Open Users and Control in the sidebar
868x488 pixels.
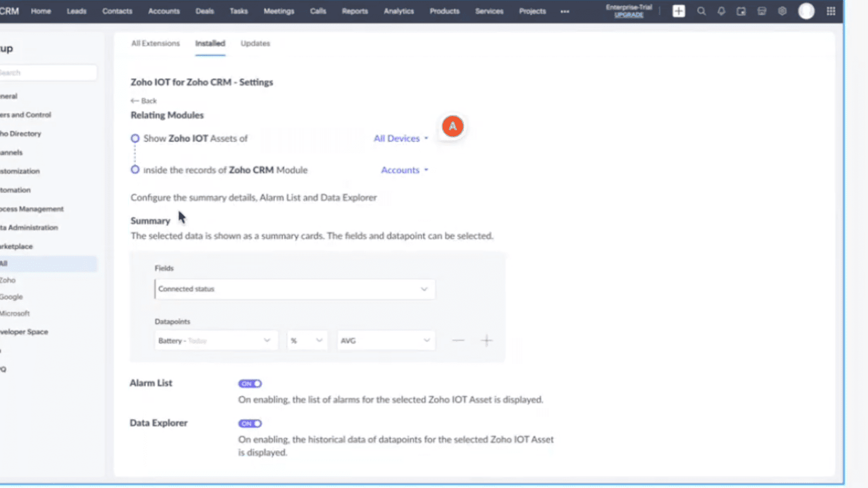point(26,115)
